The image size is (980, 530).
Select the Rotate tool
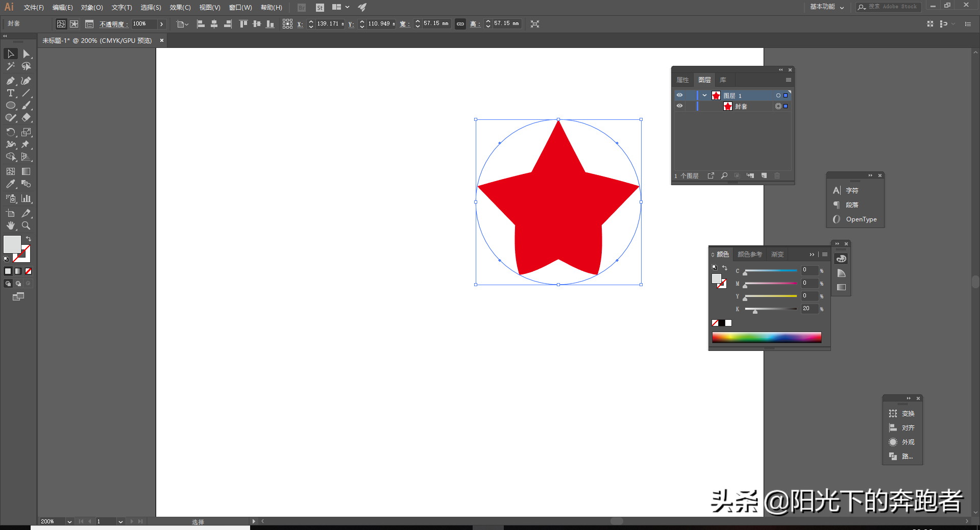pyautogui.click(x=10, y=132)
